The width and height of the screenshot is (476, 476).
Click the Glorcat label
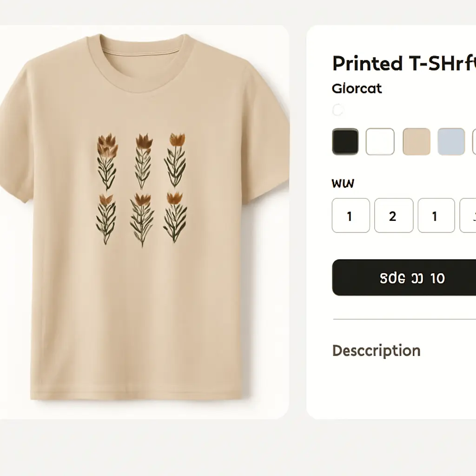tap(357, 88)
